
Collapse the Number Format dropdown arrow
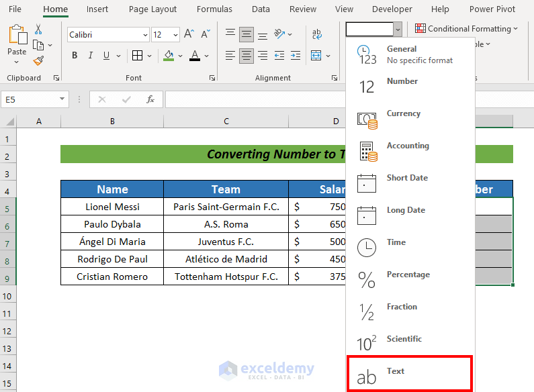[x=398, y=30]
